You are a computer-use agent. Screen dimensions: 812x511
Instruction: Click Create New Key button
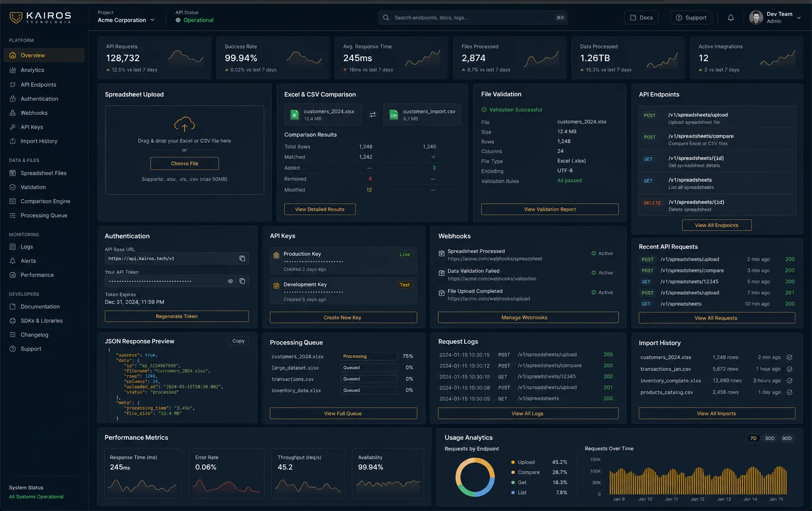[343, 318]
